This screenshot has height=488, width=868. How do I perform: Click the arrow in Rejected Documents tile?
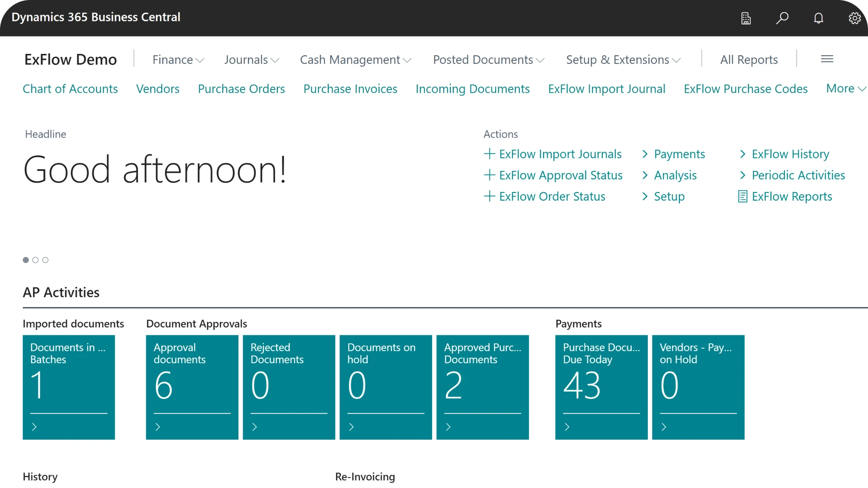click(254, 427)
